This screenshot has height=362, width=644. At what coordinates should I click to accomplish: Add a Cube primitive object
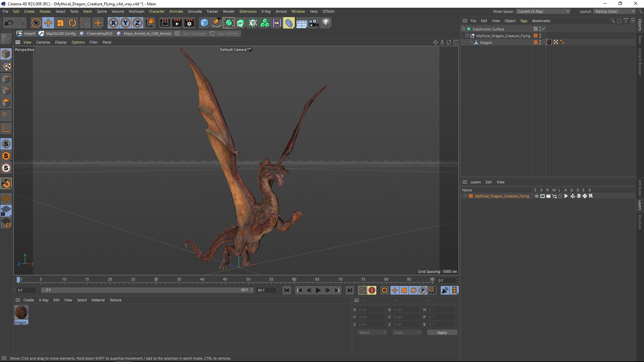click(204, 23)
